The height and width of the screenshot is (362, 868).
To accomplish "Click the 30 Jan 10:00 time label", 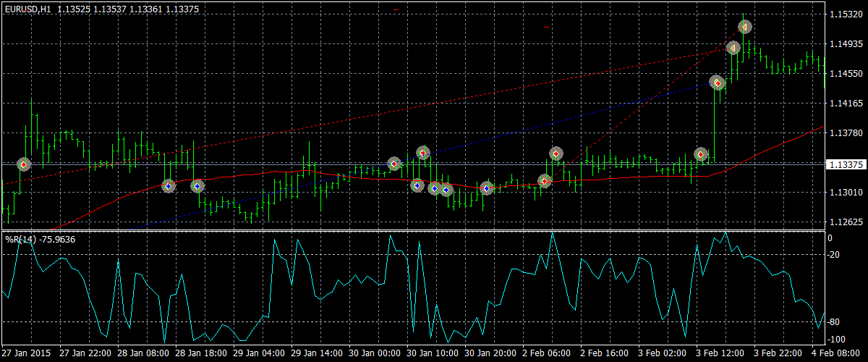I will 433,353.
